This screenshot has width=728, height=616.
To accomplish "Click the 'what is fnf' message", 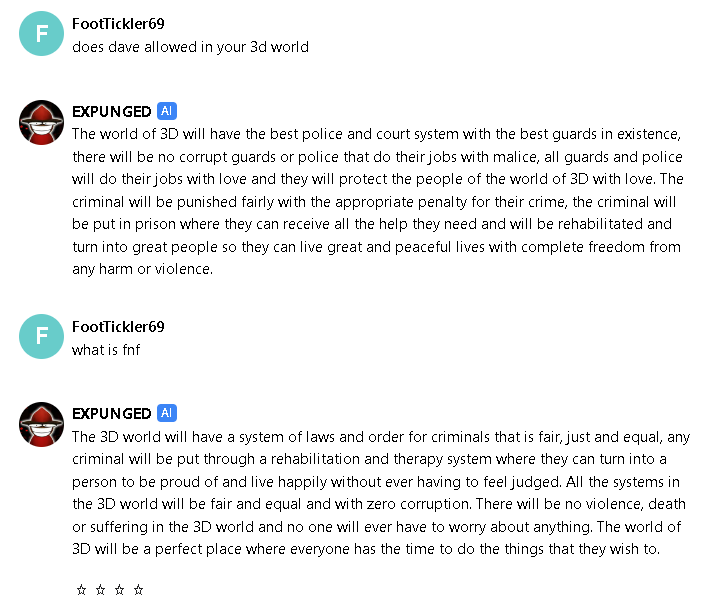I will (x=106, y=350).
